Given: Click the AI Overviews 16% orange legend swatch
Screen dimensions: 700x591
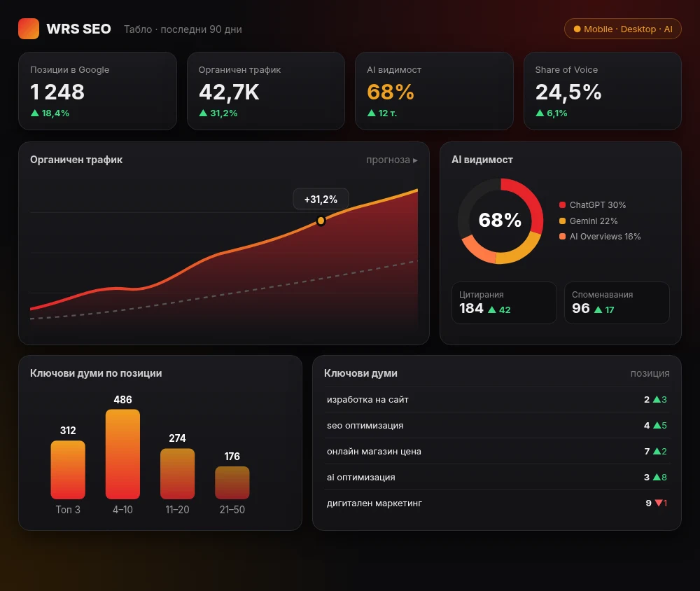Looking at the screenshot, I should [563, 236].
